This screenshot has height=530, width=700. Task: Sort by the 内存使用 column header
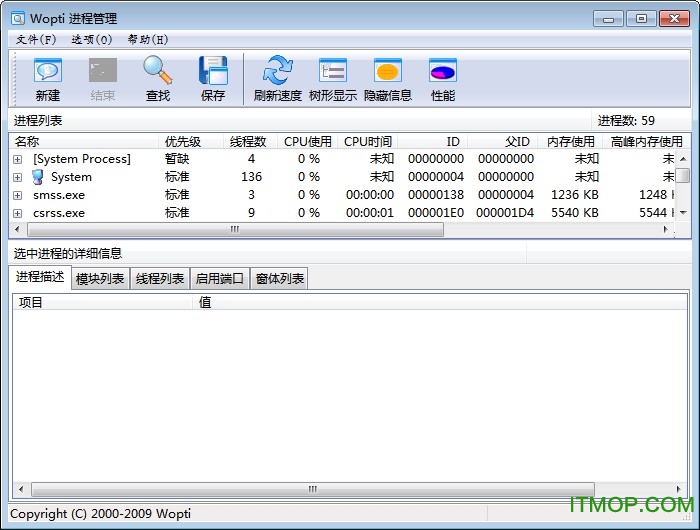[570, 142]
